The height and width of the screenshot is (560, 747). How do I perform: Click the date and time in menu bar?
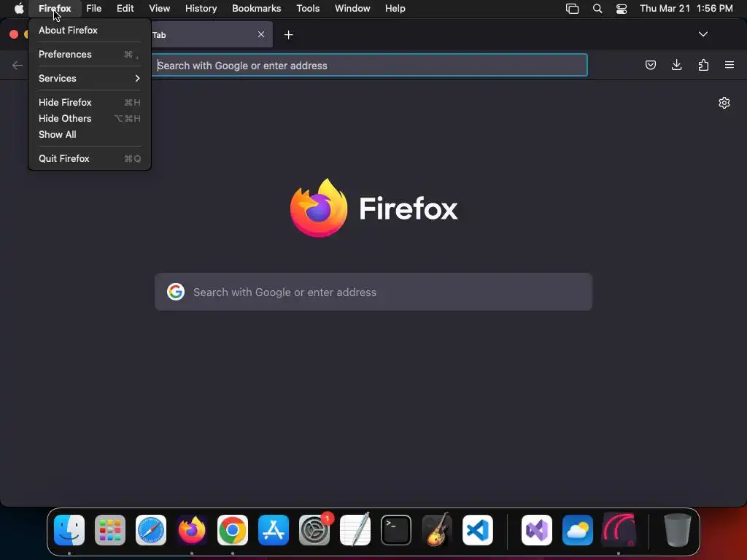[686, 9]
